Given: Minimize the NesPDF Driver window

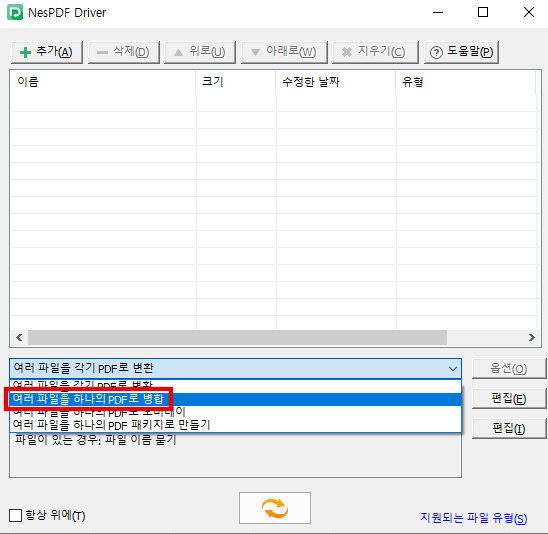Looking at the screenshot, I should 438,13.
